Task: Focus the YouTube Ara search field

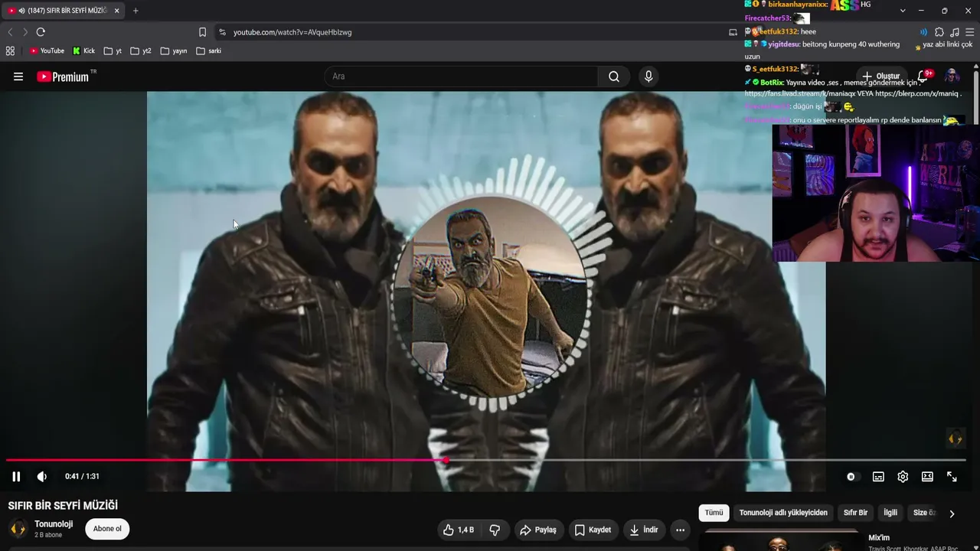Action: (461, 77)
